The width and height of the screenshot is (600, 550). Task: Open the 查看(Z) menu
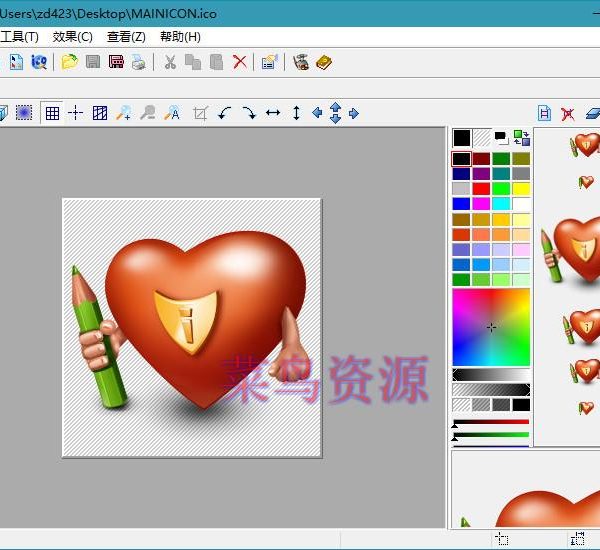click(x=127, y=37)
